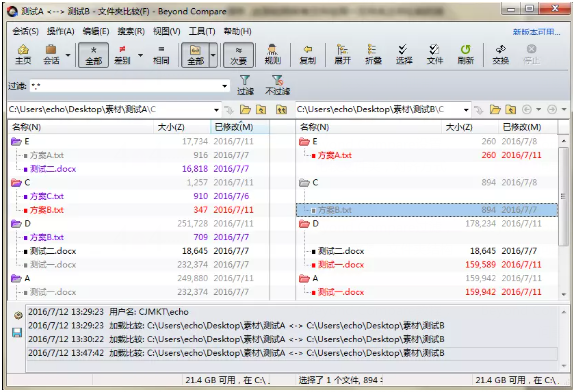The height and width of the screenshot is (392, 573).
Task: Open the 会话 toolbar dropdown arrow
Action: (x=68, y=55)
